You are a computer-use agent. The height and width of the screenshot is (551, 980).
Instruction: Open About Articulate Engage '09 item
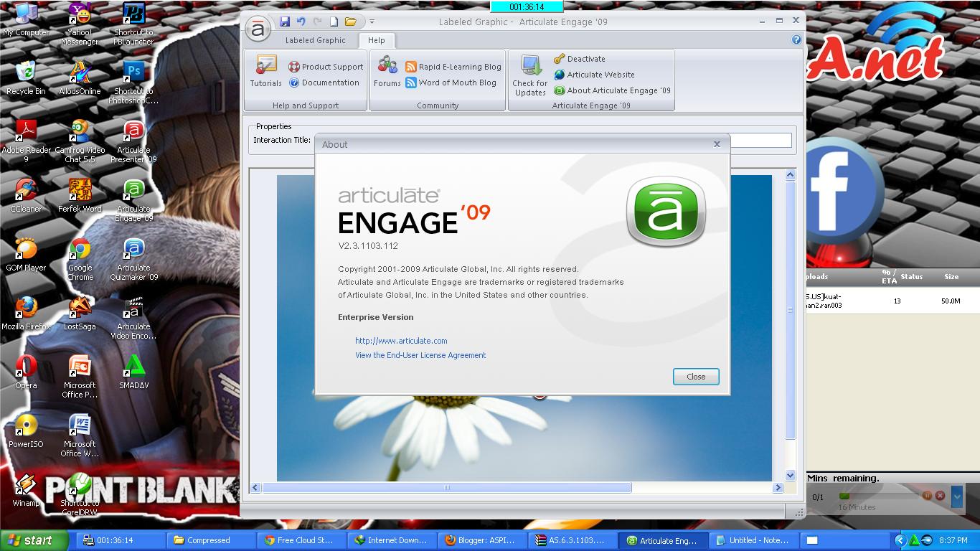612,90
